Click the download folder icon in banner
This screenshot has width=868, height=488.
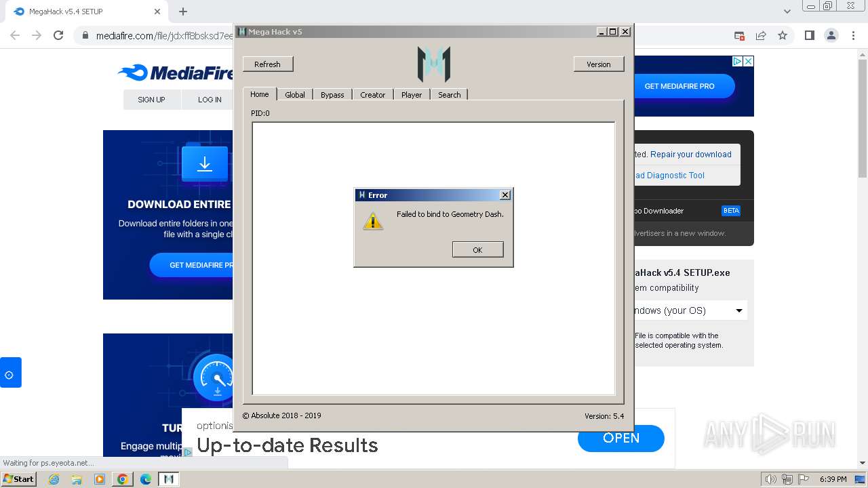pos(205,163)
